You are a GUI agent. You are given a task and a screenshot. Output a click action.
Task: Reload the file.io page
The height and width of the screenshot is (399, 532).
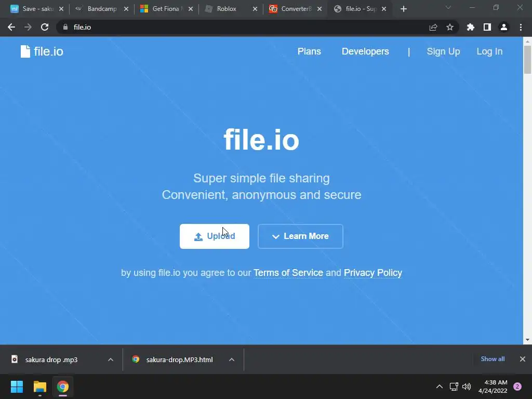pos(45,27)
